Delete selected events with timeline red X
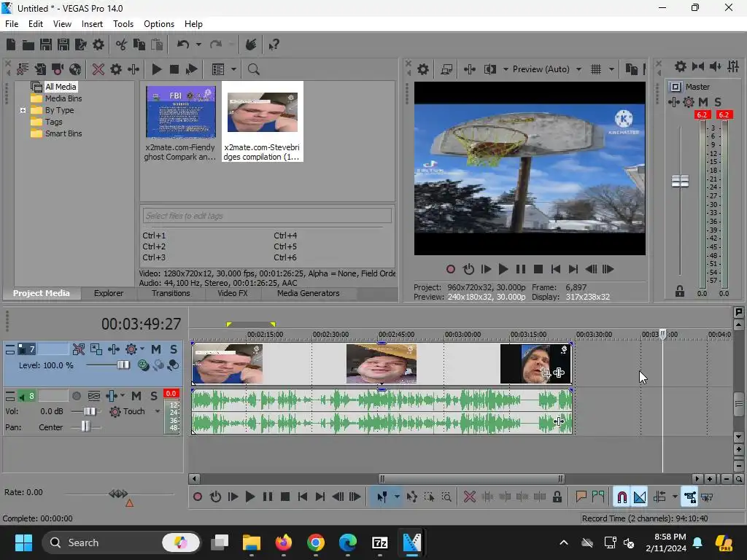This screenshot has height=560, width=747. [x=470, y=497]
